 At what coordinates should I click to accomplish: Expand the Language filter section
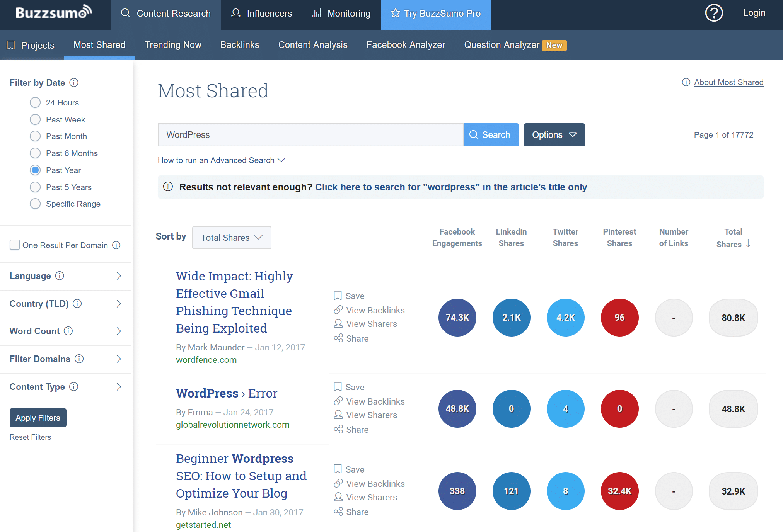click(66, 274)
